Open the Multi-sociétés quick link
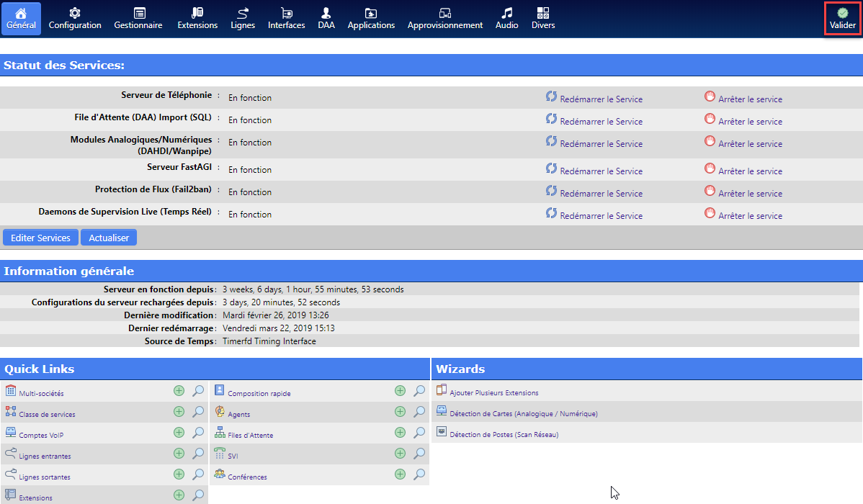Image resolution: width=863 pixels, height=504 pixels. click(41, 393)
